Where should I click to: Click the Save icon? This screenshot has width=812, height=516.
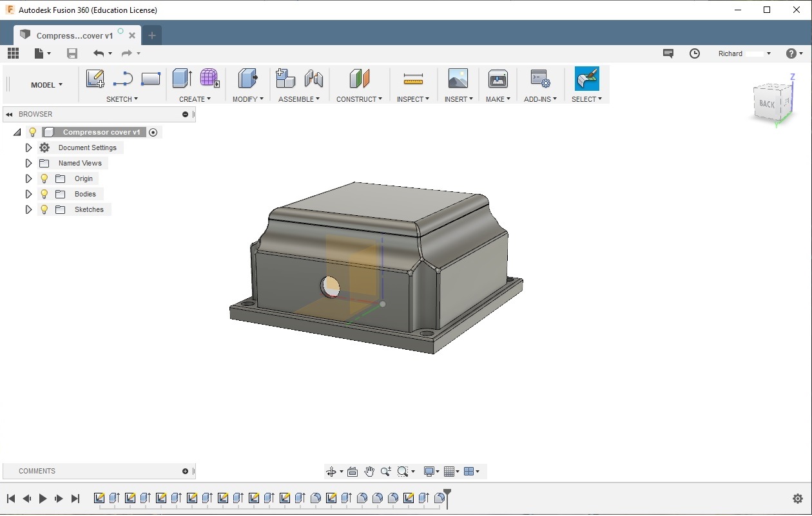(72, 53)
